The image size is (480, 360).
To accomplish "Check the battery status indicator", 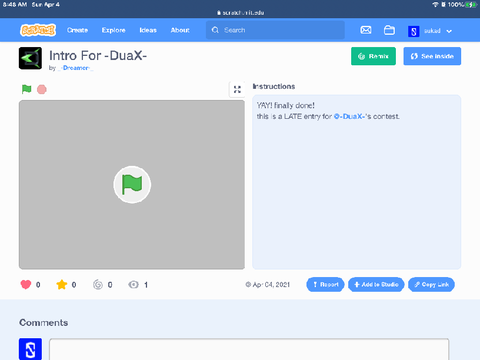I will click(471, 4).
